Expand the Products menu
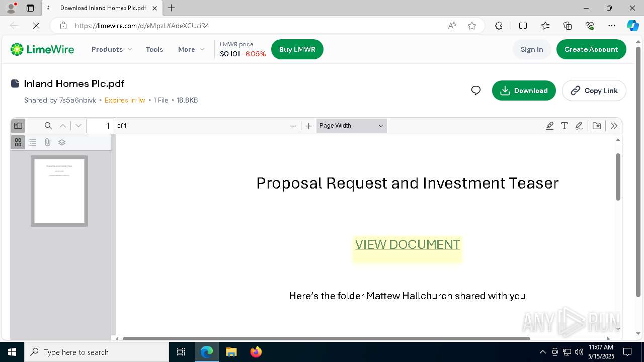The image size is (644, 362). click(112, 49)
